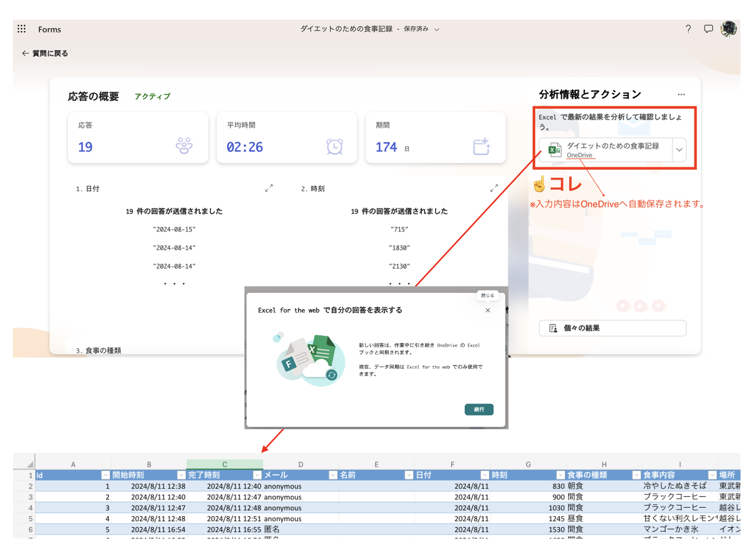This screenshot has width=756, height=552.
Task: Select column H header in the spreadsheet
Action: [604, 464]
